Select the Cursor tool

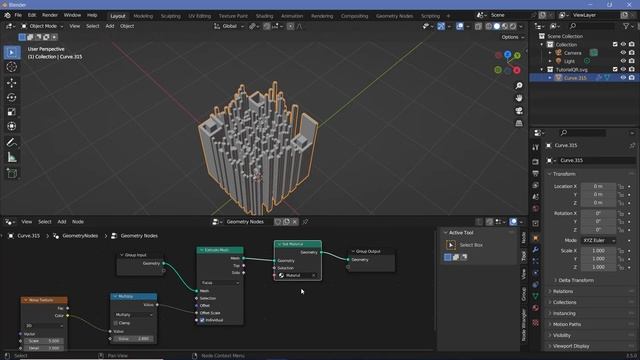point(11,67)
